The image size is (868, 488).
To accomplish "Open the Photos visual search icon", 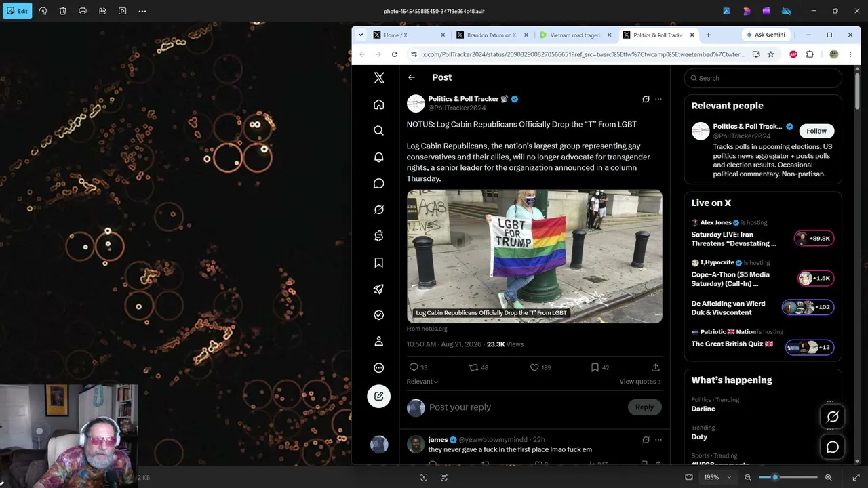I will tap(424, 477).
